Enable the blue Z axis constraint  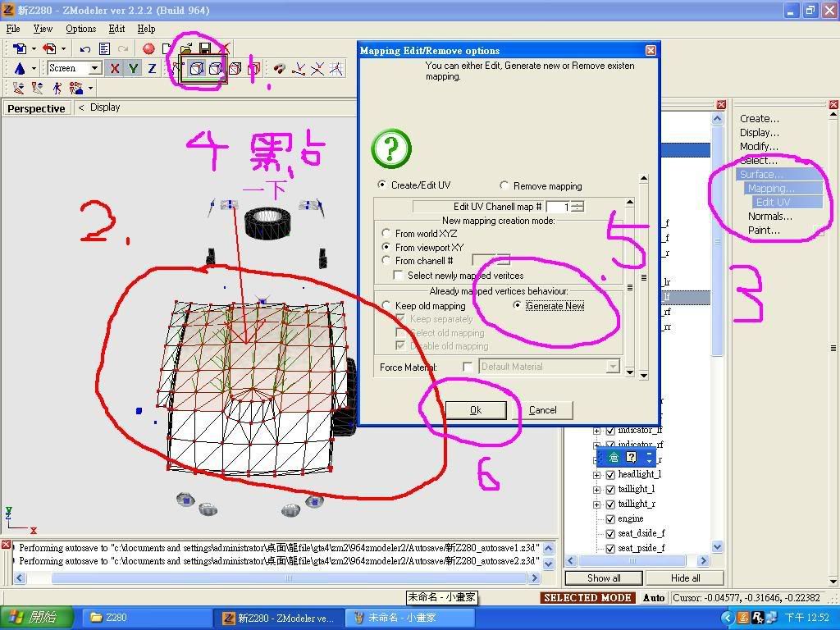[152, 69]
